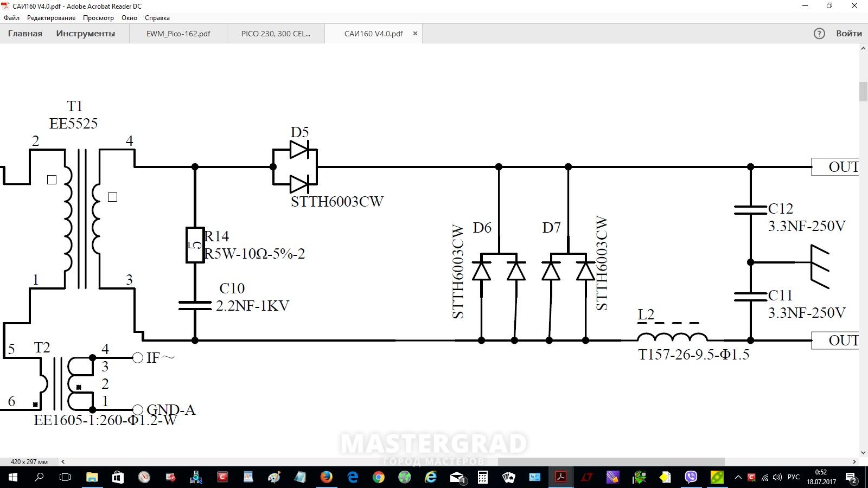
Task: Click the horizontal scrollbar right arrow
Action: pyautogui.click(x=854, y=462)
